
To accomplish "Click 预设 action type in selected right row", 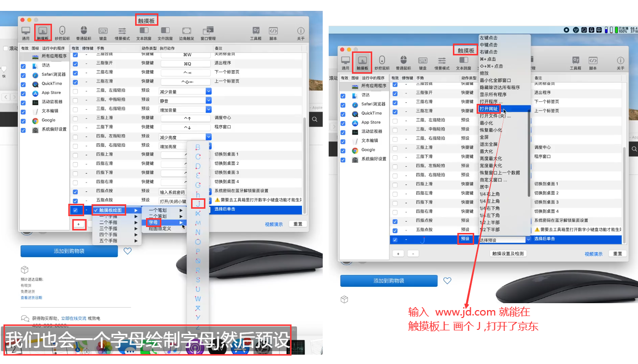I will coord(465,238).
